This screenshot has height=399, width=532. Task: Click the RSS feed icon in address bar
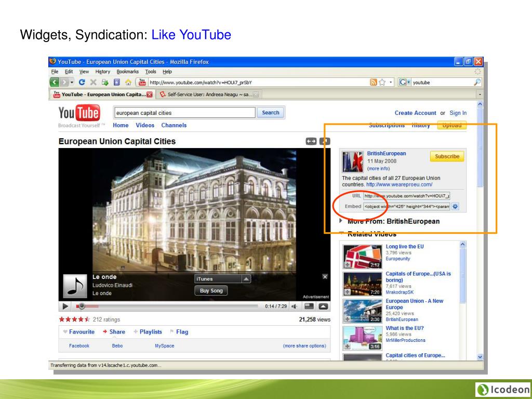(x=373, y=82)
